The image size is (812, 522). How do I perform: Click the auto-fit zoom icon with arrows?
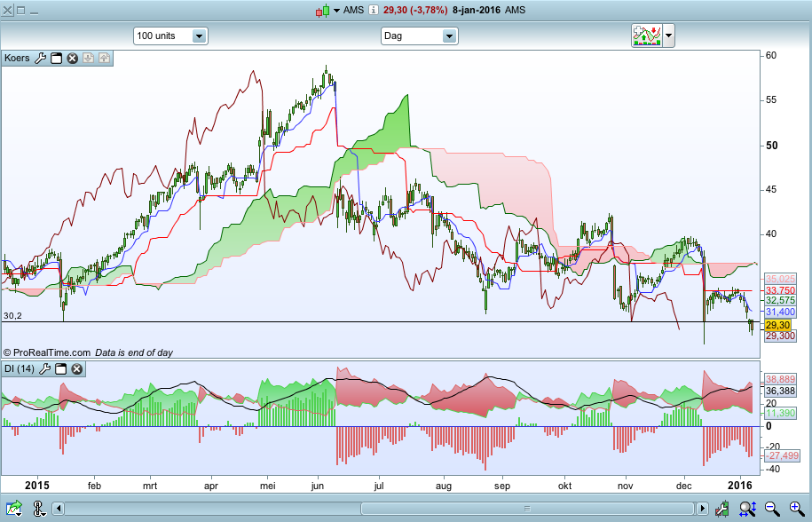click(x=748, y=509)
